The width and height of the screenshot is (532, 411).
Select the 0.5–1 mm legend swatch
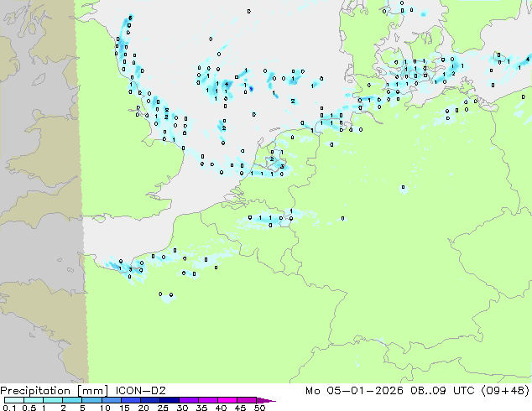34,400
